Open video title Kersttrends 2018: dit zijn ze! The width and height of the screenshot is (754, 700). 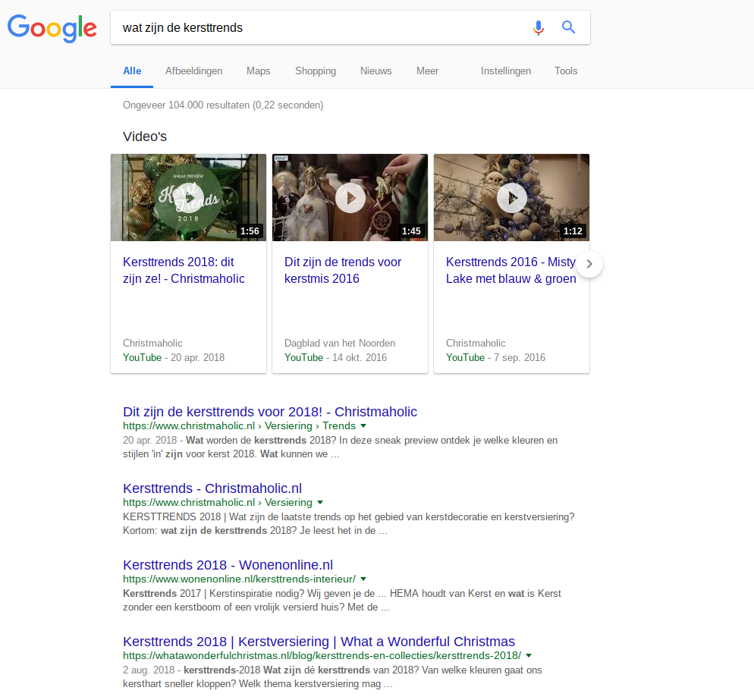184,270
